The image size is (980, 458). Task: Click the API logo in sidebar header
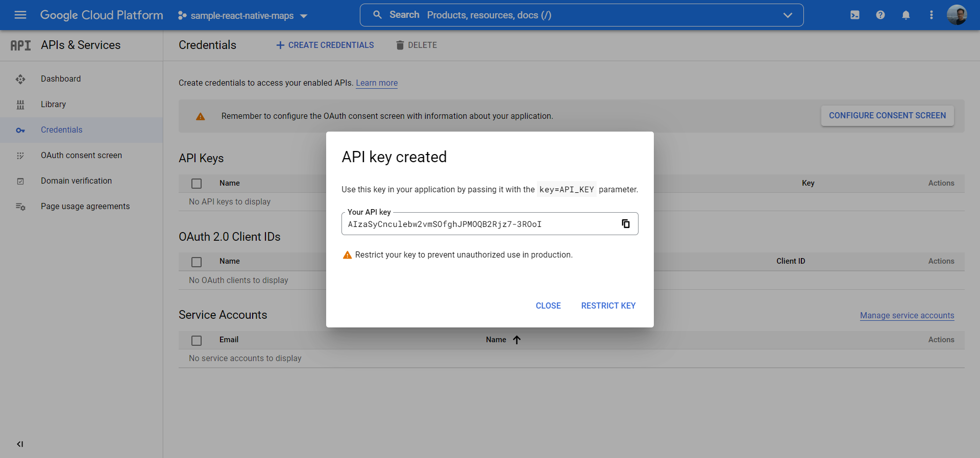pyautogui.click(x=20, y=45)
